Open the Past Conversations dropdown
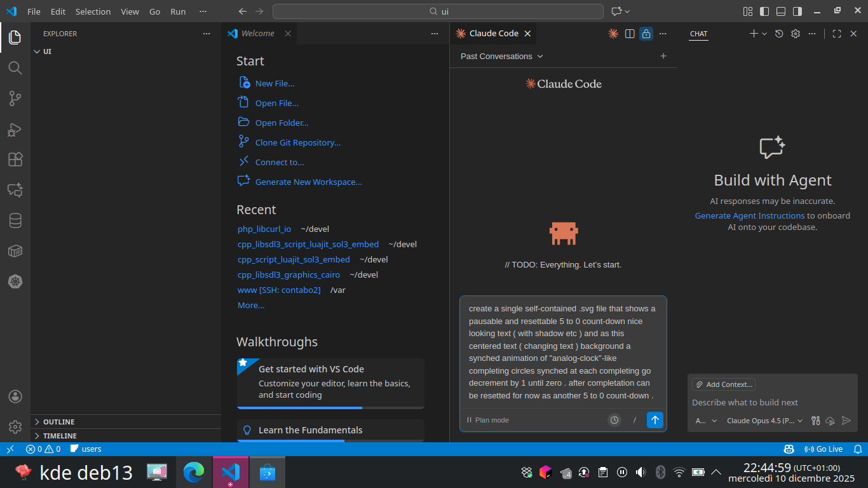The image size is (868, 488). click(501, 57)
